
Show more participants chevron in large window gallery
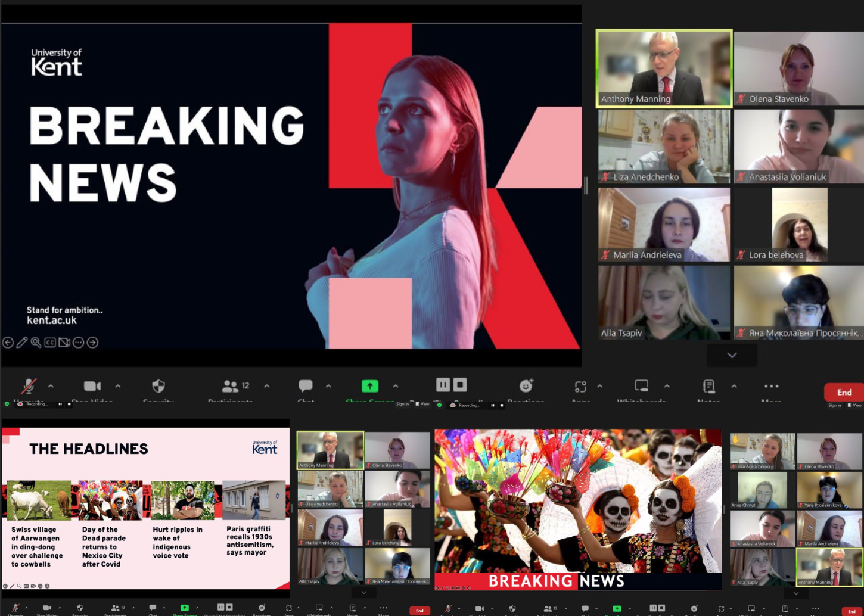tap(732, 355)
